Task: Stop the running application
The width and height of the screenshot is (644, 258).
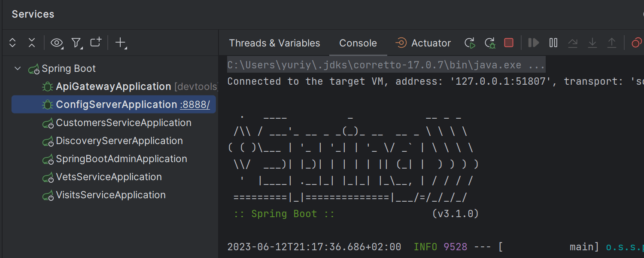Action: [x=509, y=43]
